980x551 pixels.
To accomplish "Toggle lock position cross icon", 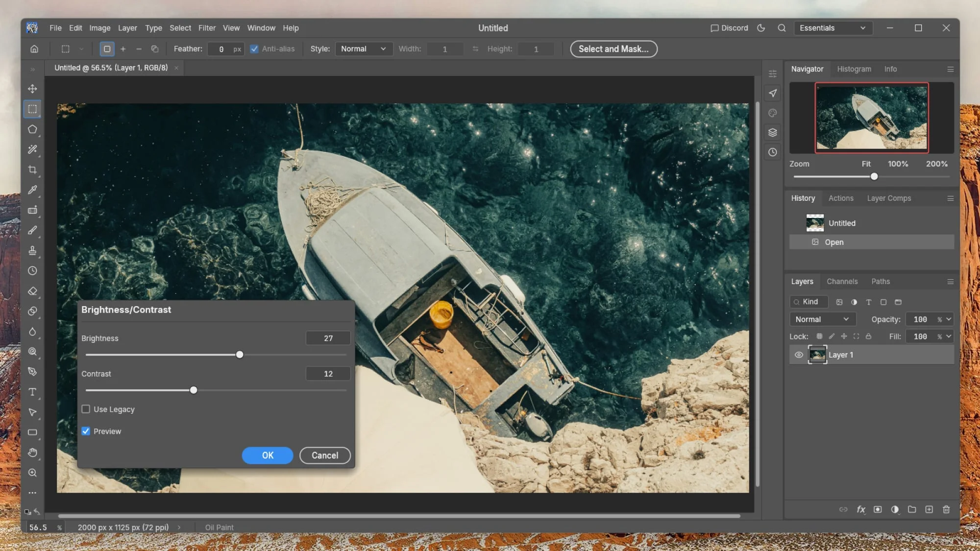I will pos(844,336).
